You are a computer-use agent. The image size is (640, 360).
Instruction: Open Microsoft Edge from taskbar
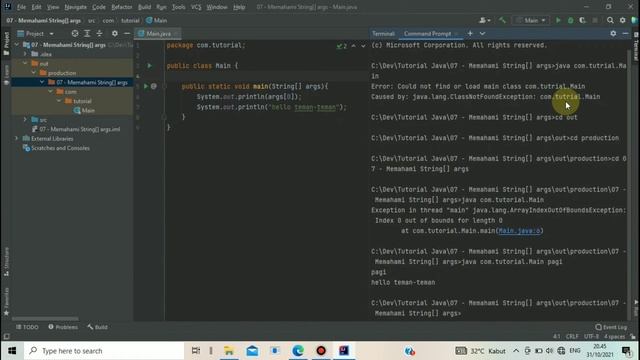click(298, 351)
